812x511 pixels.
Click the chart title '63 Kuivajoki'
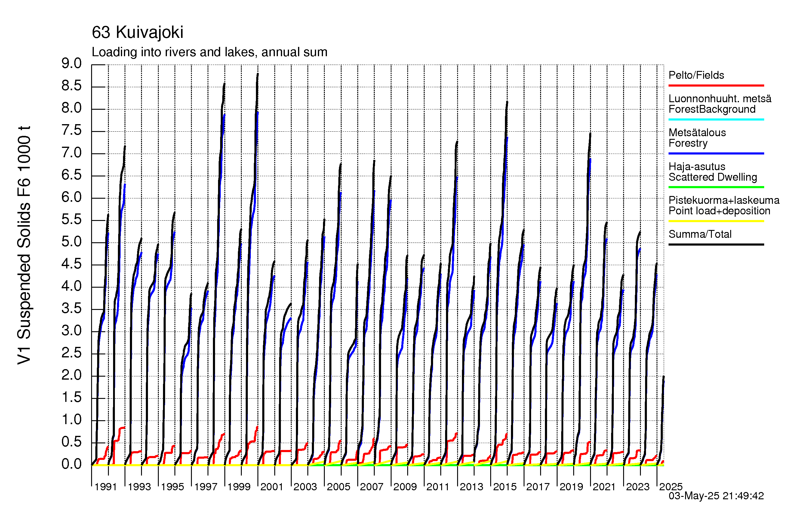click(137, 32)
